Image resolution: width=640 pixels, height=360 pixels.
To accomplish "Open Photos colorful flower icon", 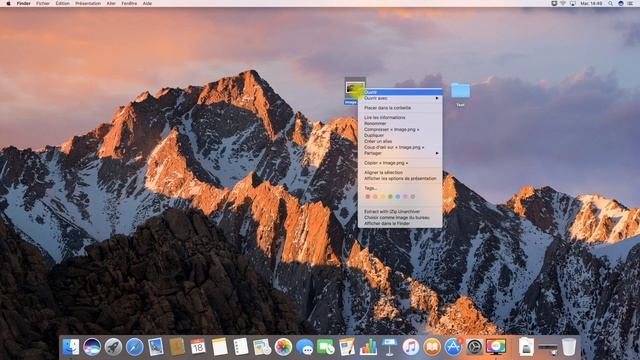I will click(283, 347).
